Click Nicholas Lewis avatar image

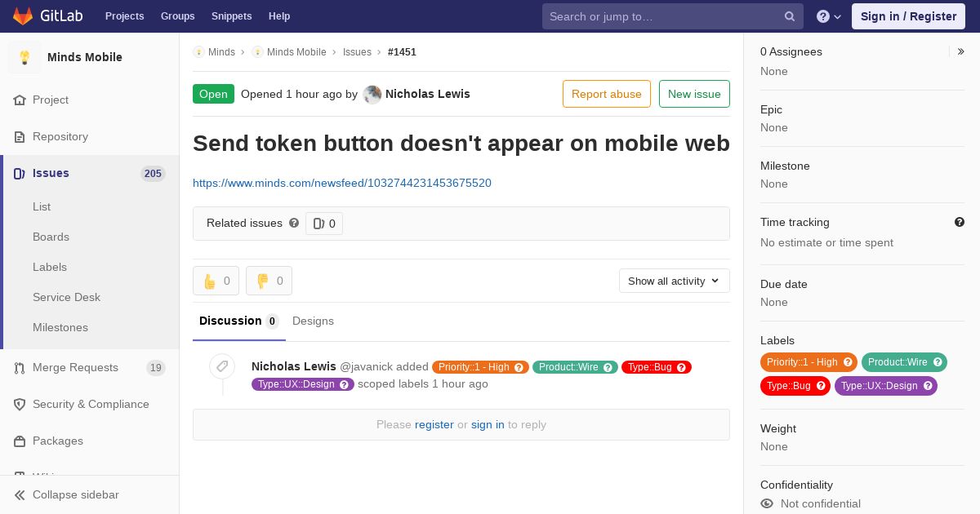[372, 95]
